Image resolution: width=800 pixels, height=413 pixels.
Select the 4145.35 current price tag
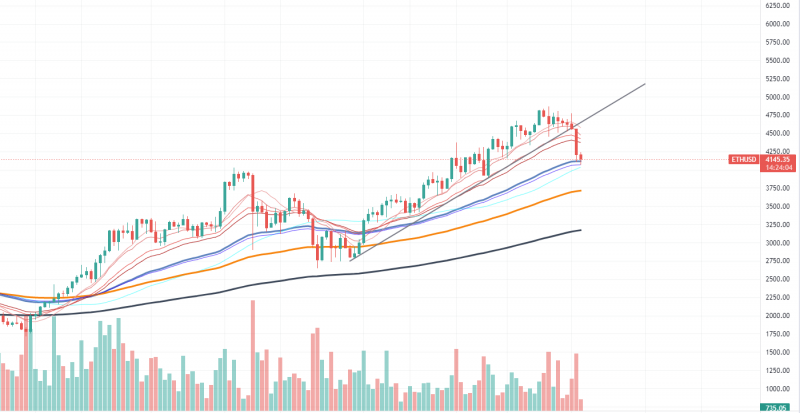coord(778,160)
